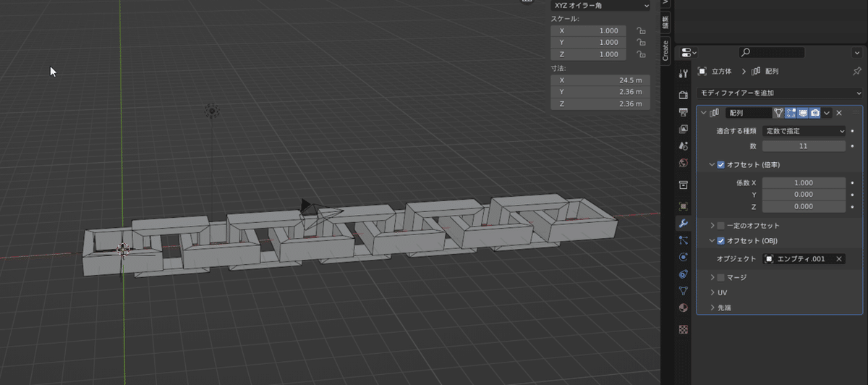868x385 pixels.
Task: Open the Scene properties tab
Action: [x=684, y=145]
